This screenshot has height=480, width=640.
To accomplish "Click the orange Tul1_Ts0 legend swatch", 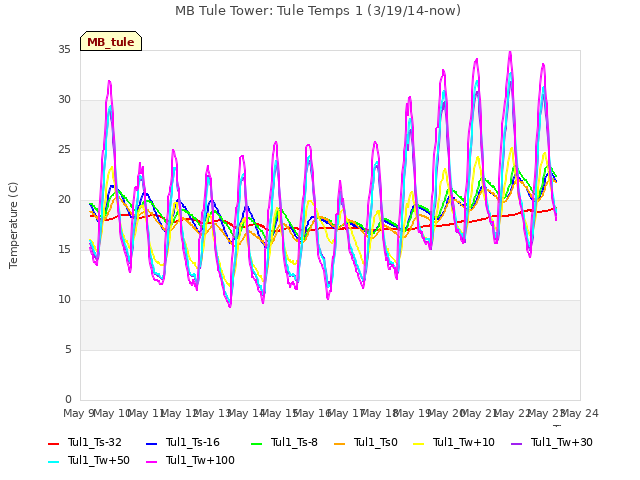I will (340, 443).
